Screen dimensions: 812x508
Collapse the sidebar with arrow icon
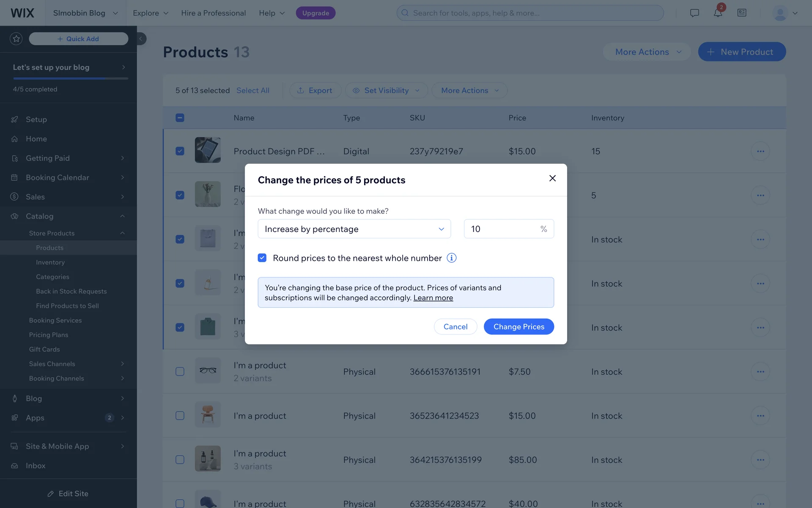click(141, 39)
